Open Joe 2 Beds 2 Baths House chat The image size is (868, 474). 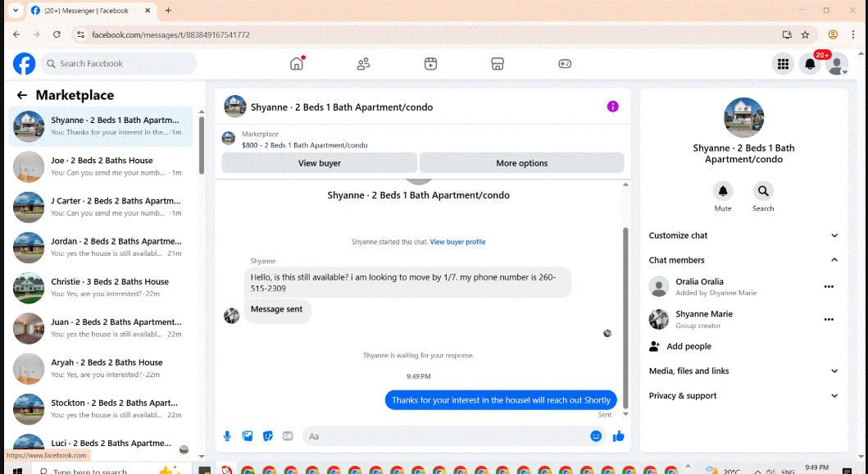point(101,166)
